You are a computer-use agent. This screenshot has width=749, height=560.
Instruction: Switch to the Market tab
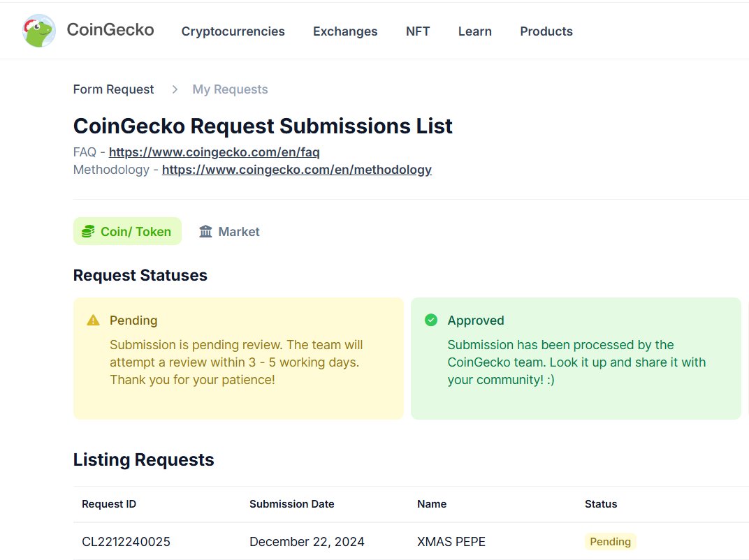[229, 232]
